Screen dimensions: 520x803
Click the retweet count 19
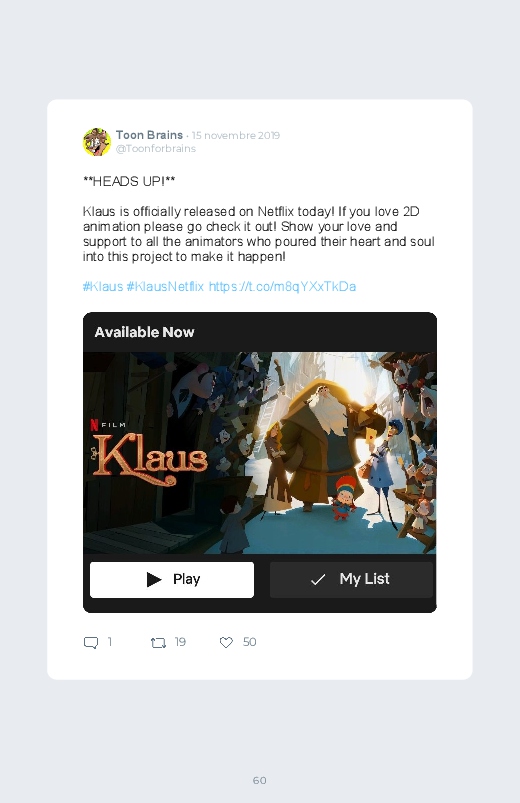[x=180, y=642]
